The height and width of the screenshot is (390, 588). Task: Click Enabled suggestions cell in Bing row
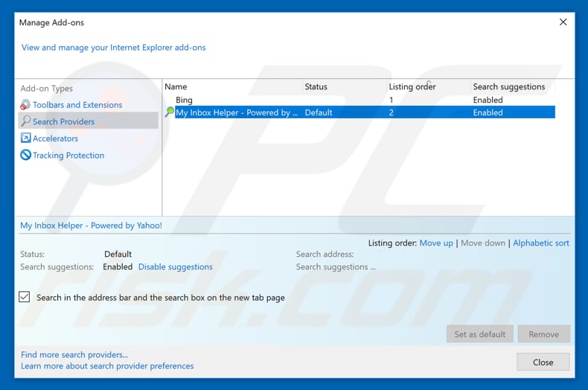click(488, 100)
